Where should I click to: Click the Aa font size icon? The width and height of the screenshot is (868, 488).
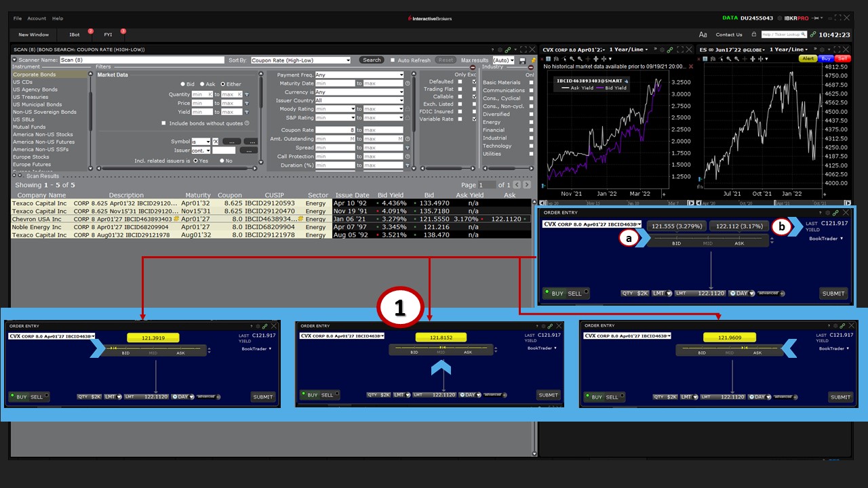pyautogui.click(x=703, y=35)
